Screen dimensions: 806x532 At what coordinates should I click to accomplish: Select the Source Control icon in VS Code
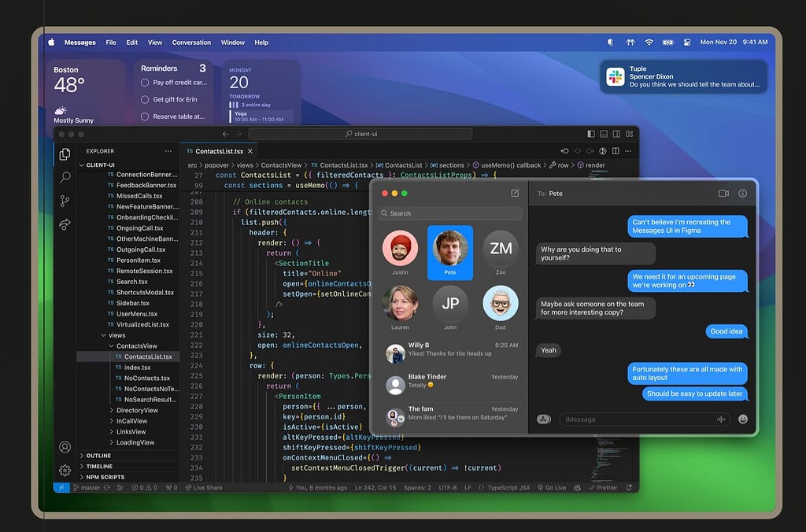pos(65,201)
